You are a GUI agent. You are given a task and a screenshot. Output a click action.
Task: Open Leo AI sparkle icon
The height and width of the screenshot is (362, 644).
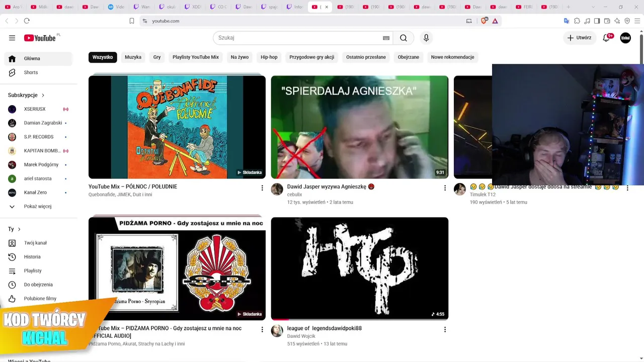(617, 21)
